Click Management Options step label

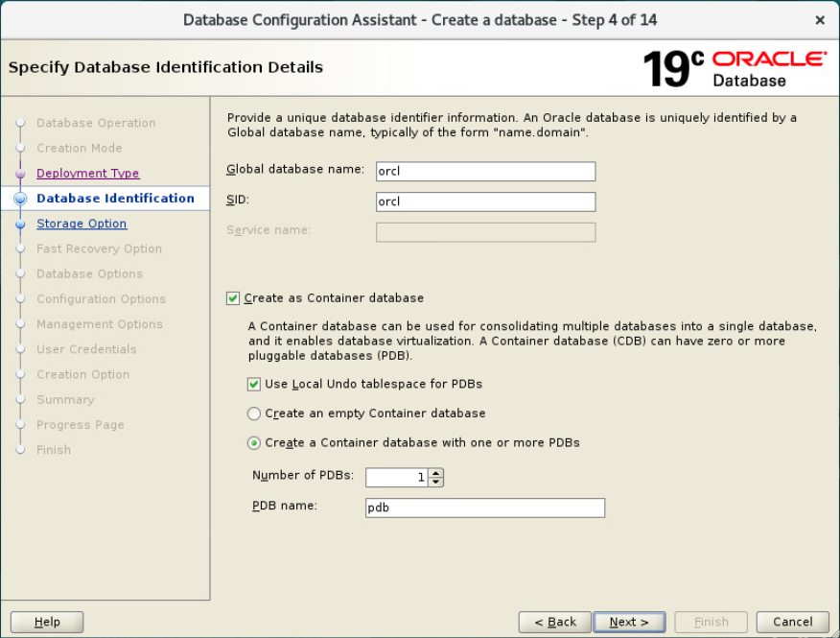click(x=100, y=324)
